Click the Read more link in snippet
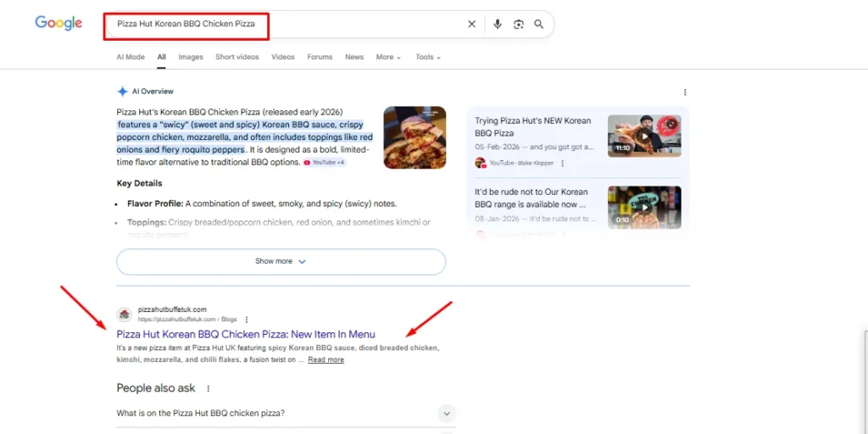The image size is (868, 434). coord(325,360)
